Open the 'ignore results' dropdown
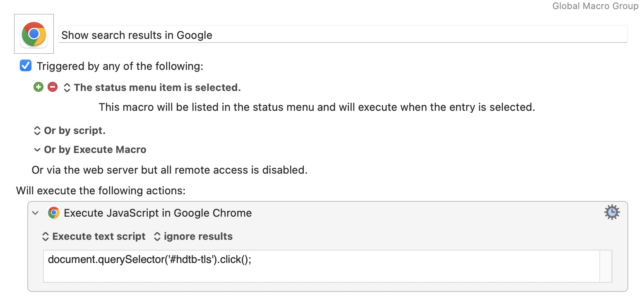The image size is (644, 301). [193, 236]
